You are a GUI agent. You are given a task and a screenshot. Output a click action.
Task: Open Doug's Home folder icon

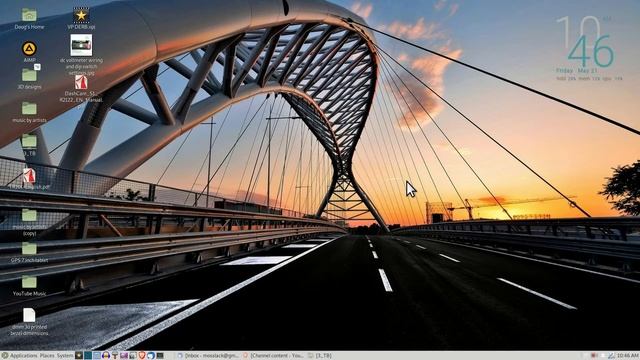click(x=29, y=15)
